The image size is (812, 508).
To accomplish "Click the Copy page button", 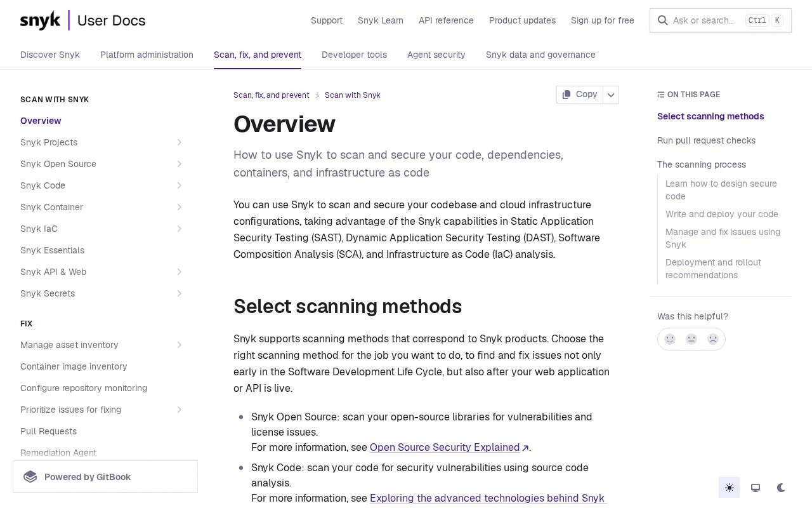I will click(x=580, y=95).
